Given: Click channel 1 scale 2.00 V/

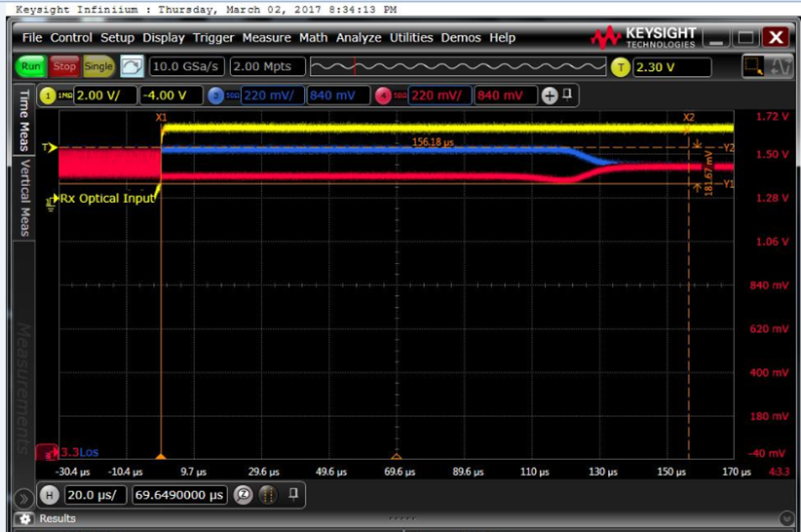Looking at the screenshot, I should click(105, 95).
